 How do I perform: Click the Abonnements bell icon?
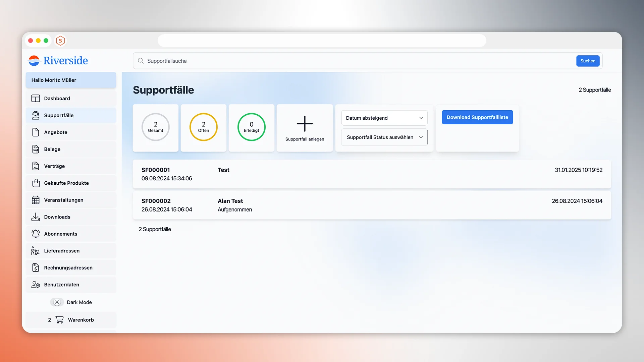(36, 234)
